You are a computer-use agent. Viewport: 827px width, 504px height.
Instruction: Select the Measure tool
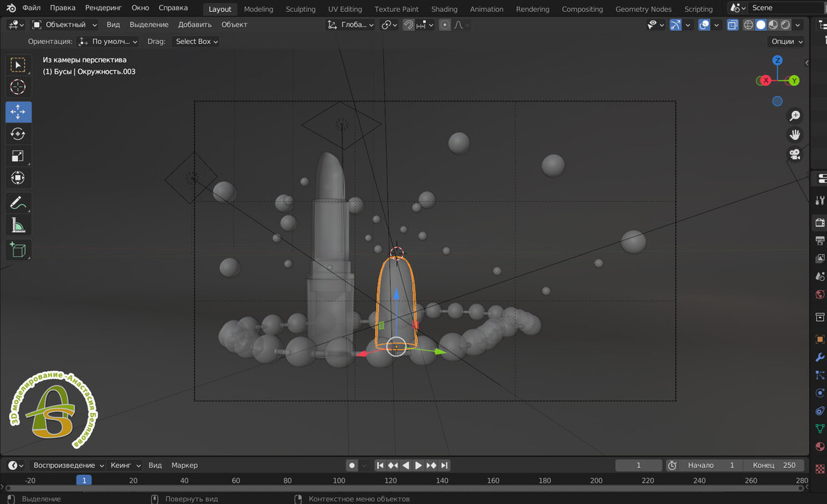coord(19,225)
